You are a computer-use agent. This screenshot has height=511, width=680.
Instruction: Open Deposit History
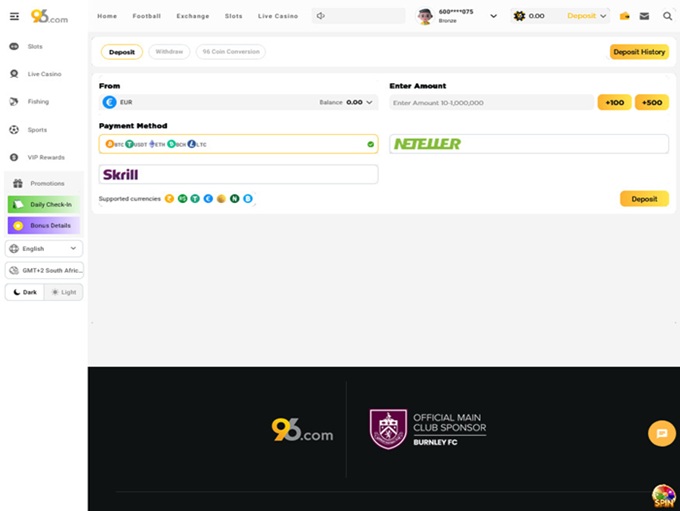click(x=639, y=52)
